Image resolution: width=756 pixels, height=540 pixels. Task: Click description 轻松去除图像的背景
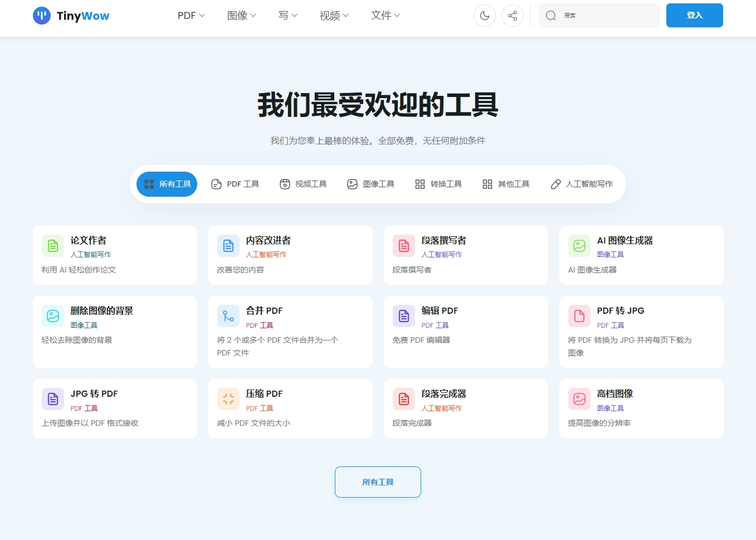[x=77, y=340]
